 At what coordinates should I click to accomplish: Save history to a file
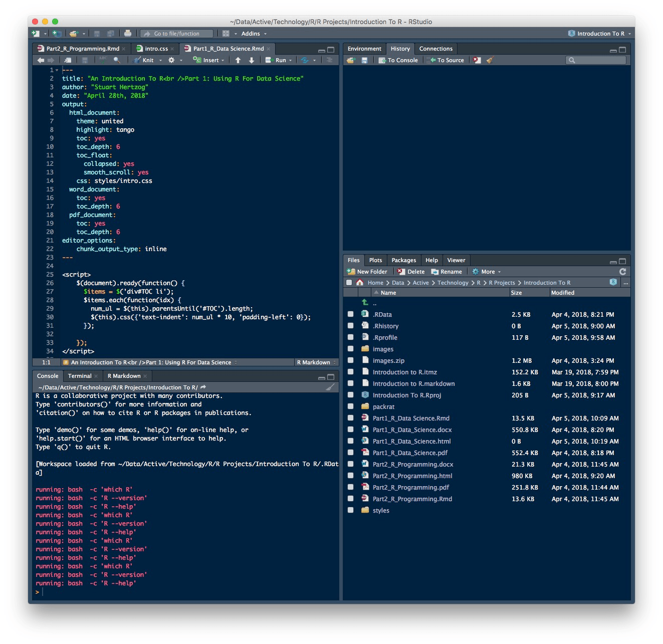(364, 60)
